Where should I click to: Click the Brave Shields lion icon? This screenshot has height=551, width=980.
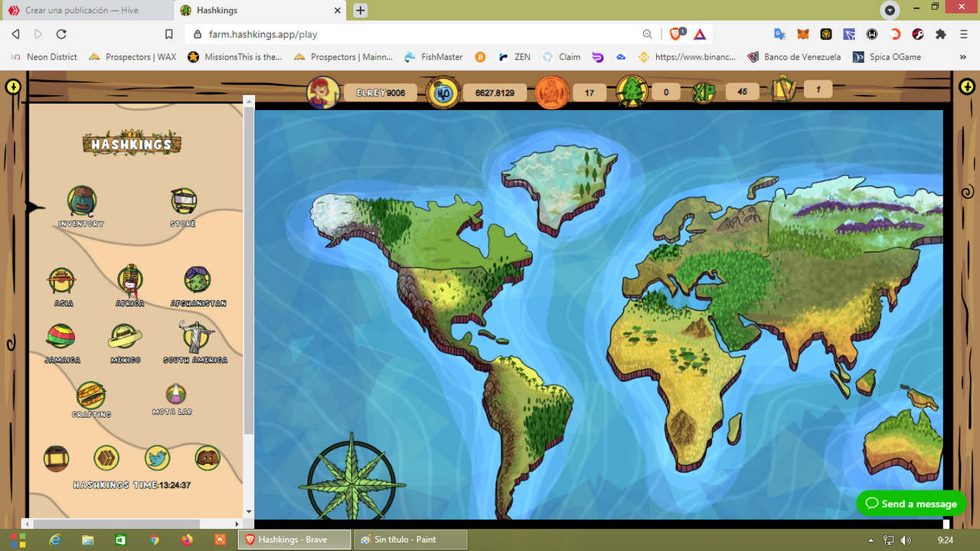pos(676,34)
